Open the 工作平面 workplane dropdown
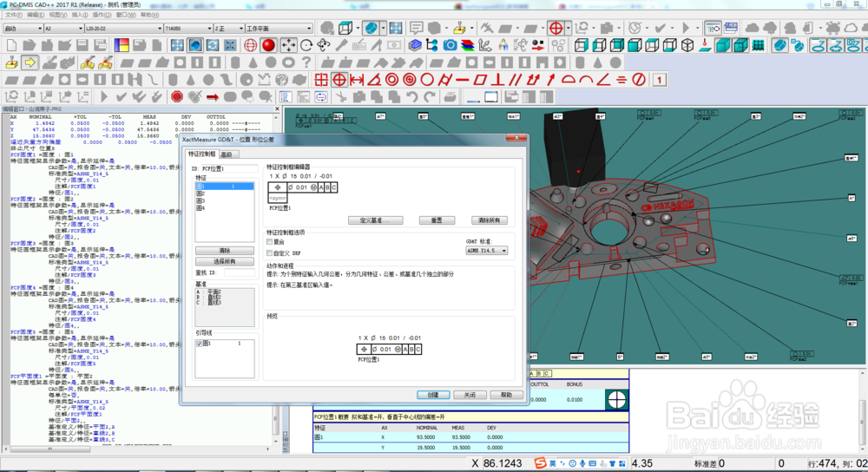The image size is (868, 472). coord(279,29)
